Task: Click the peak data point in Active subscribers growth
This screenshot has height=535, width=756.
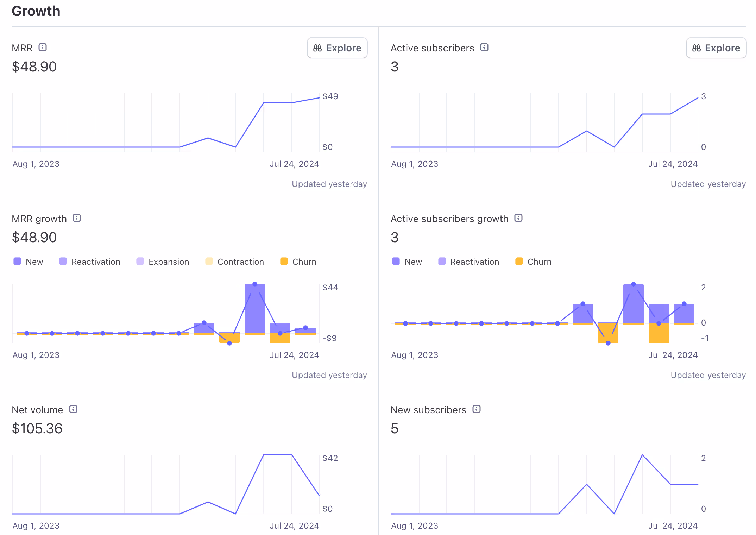Action: 634,284
